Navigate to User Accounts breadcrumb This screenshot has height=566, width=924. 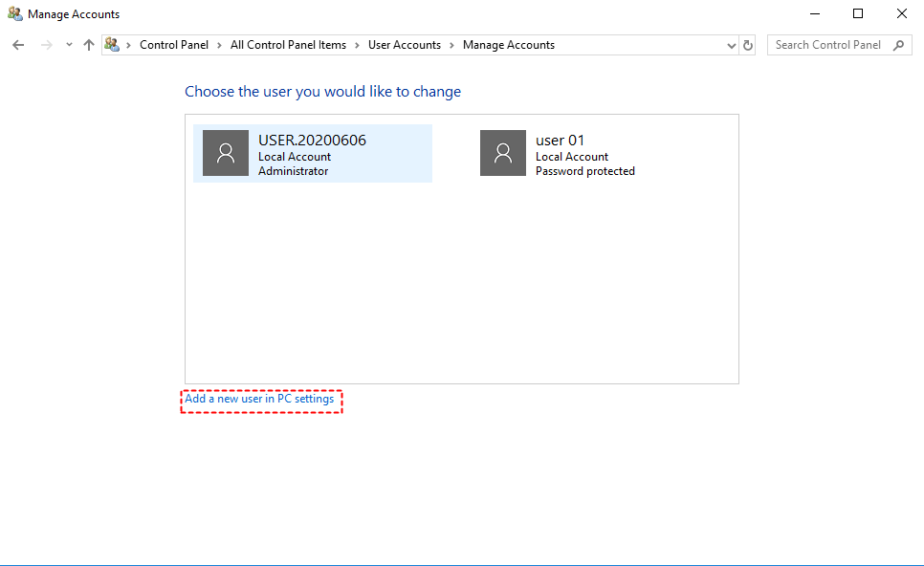(x=405, y=45)
